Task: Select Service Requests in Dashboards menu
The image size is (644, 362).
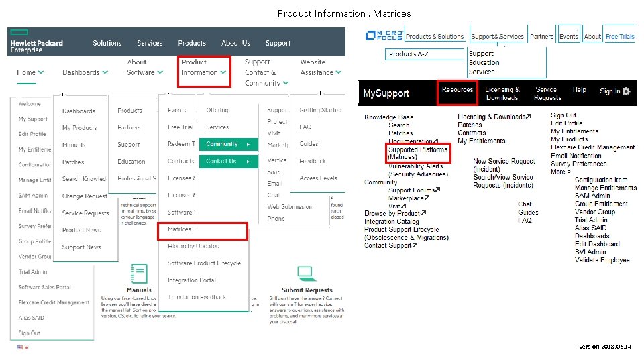Action: (85, 213)
